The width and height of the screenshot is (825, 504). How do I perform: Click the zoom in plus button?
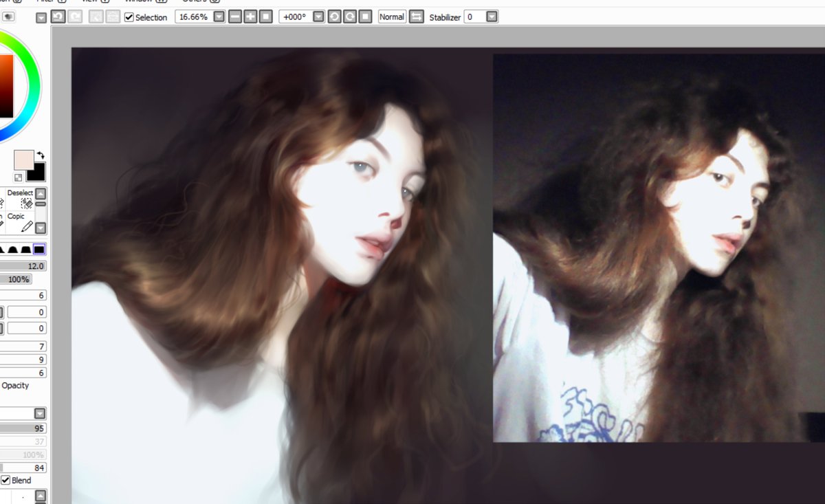[249, 17]
